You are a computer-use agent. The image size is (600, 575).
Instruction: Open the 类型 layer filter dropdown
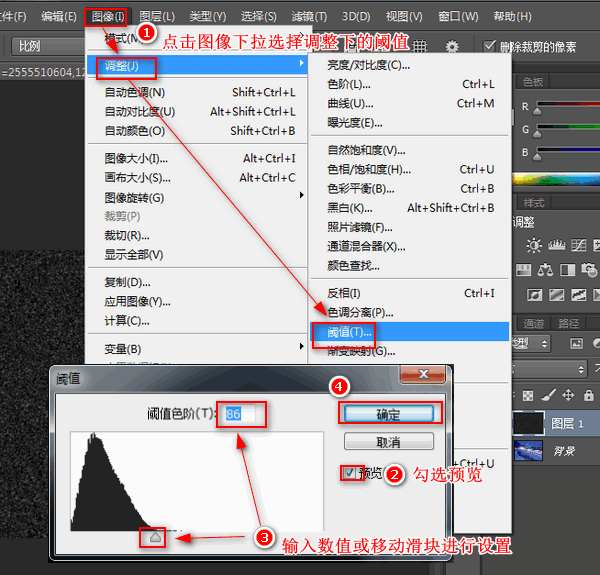tap(531, 343)
